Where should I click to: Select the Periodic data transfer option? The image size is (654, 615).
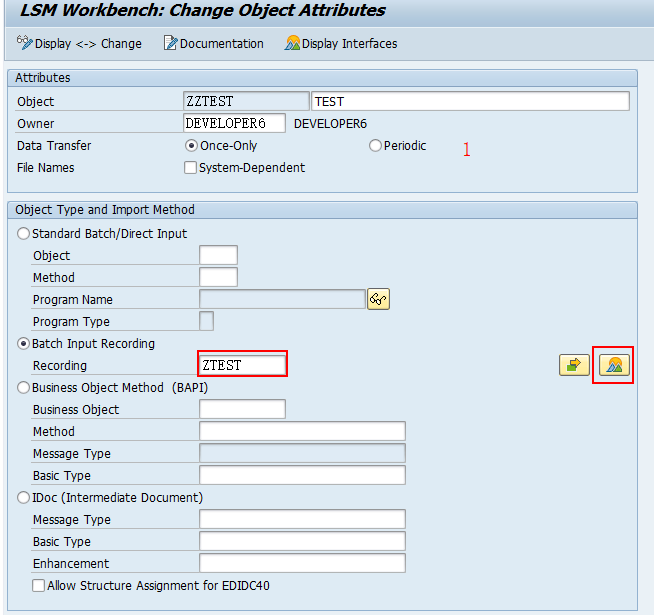(x=375, y=146)
